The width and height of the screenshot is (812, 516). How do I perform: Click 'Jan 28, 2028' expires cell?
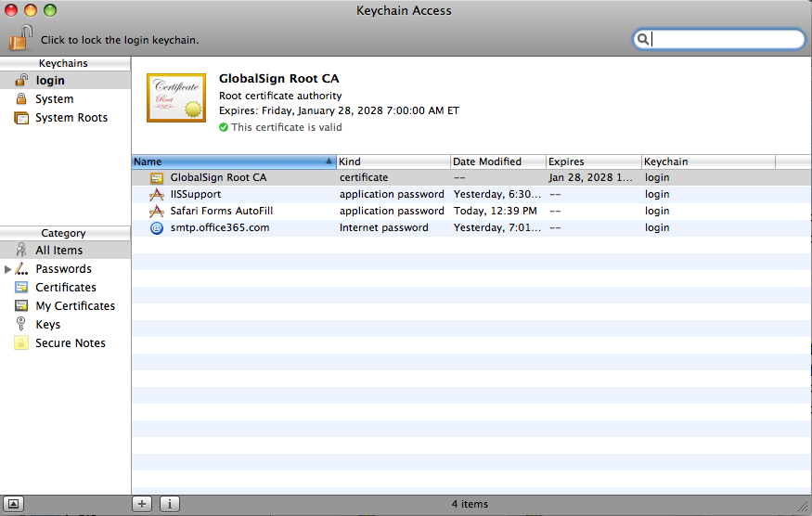pyautogui.click(x=590, y=177)
